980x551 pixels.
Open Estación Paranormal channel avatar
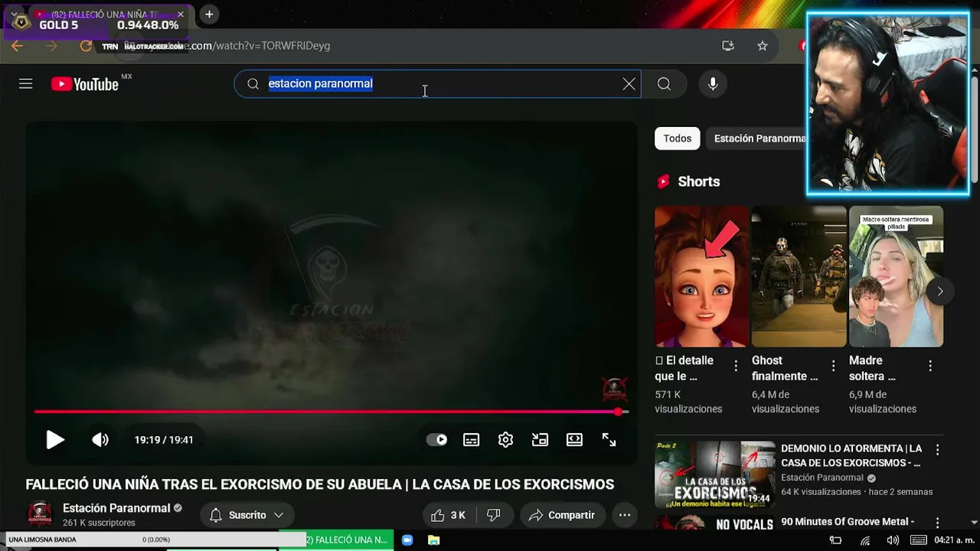[40, 514]
